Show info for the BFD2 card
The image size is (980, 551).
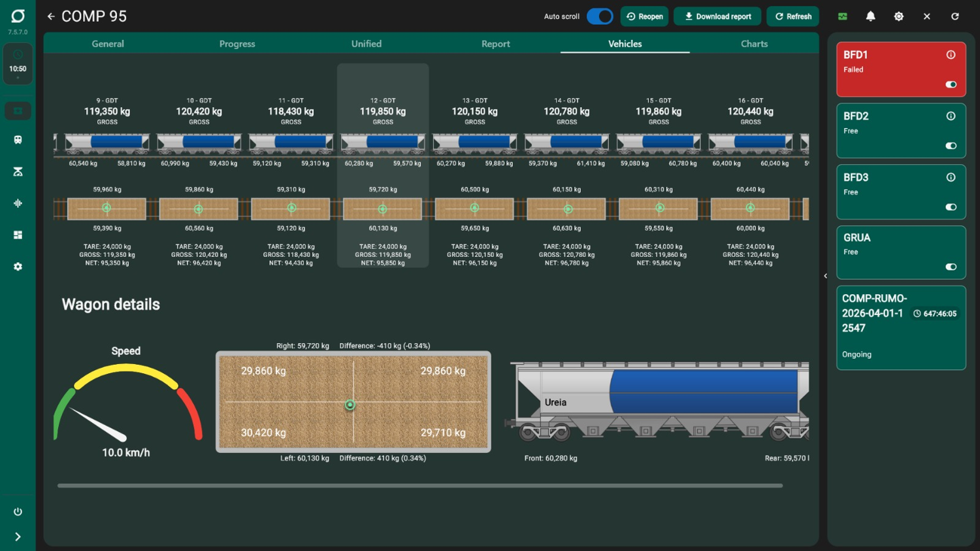coord(951,116)
